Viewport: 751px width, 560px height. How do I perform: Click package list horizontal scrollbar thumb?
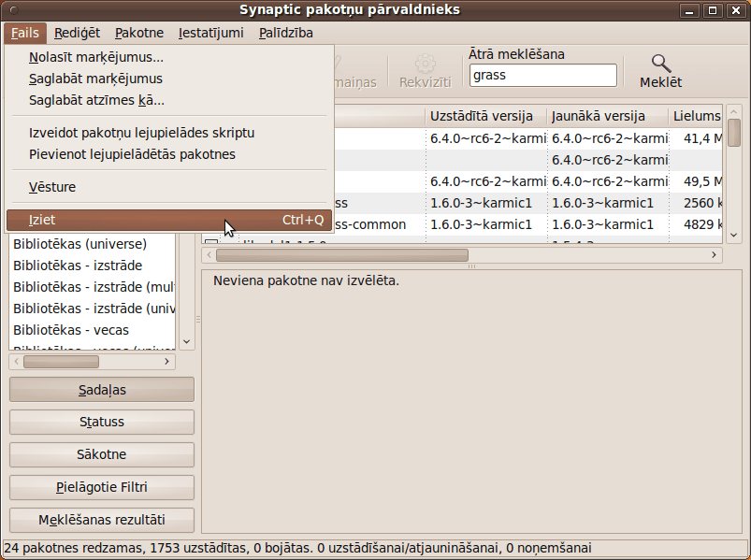[x=342, y=255]
